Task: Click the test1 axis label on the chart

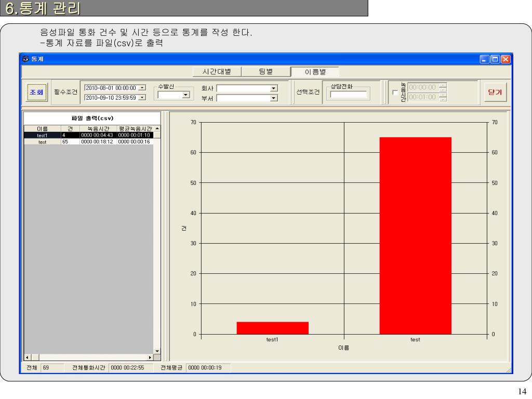Action: (x=272, y=339)
